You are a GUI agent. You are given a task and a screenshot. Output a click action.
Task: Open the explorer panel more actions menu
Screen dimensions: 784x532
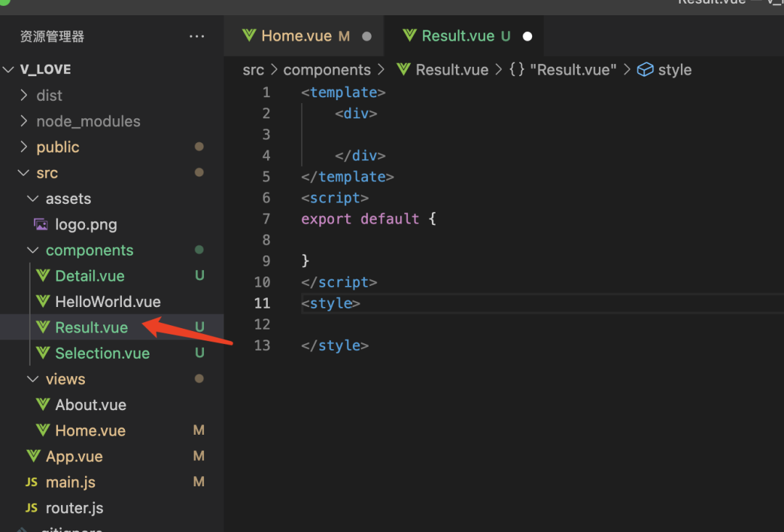tap(197, 36)
